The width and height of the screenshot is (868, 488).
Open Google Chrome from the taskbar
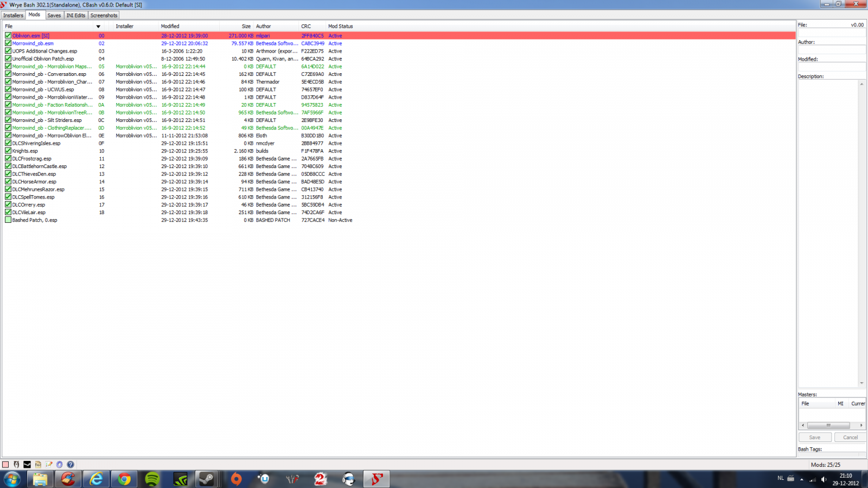click(x=125, y=479)
